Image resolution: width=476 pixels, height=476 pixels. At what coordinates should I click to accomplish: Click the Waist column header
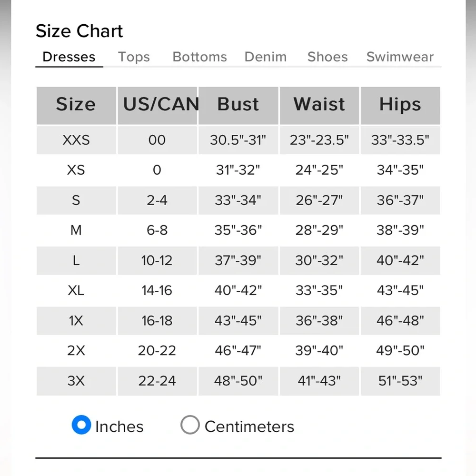click(319, 105)
